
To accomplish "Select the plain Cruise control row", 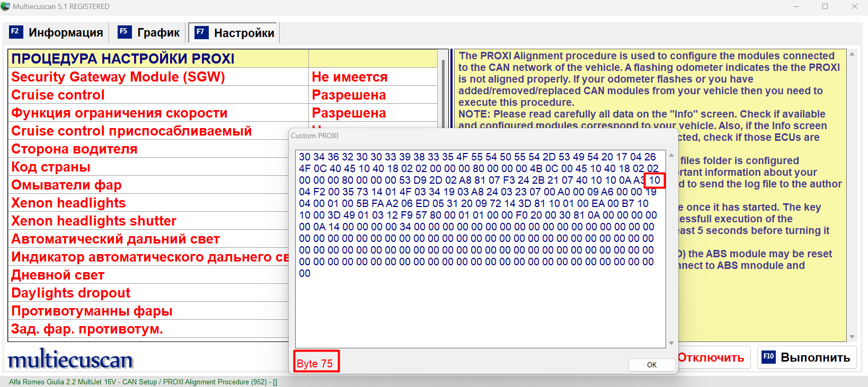I will click(x=223, y=95).
